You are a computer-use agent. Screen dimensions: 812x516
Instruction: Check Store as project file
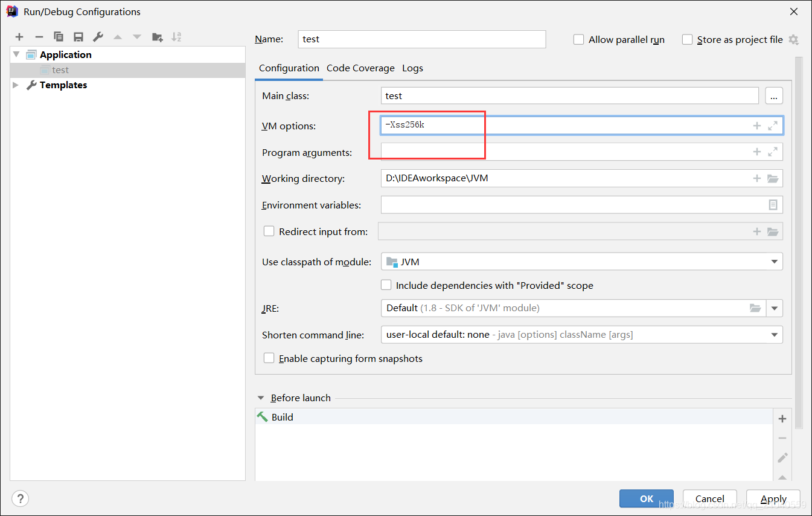pyautogui.click(x=687, y=39)
